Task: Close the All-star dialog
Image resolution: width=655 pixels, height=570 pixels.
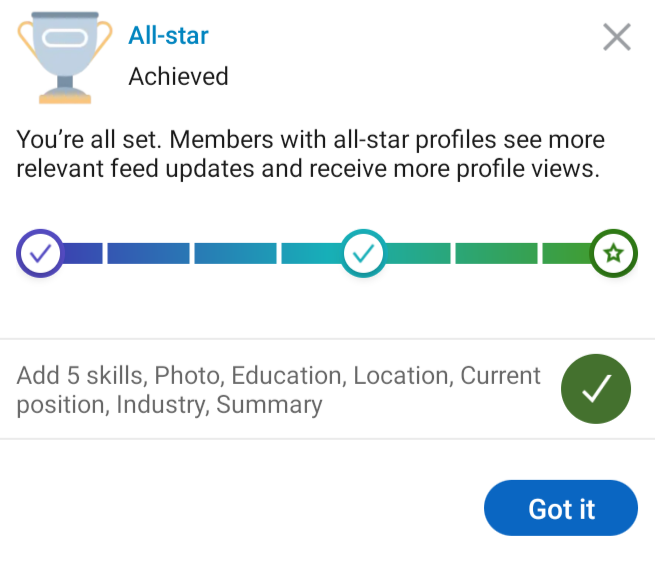Action: (x=617, y=37)
